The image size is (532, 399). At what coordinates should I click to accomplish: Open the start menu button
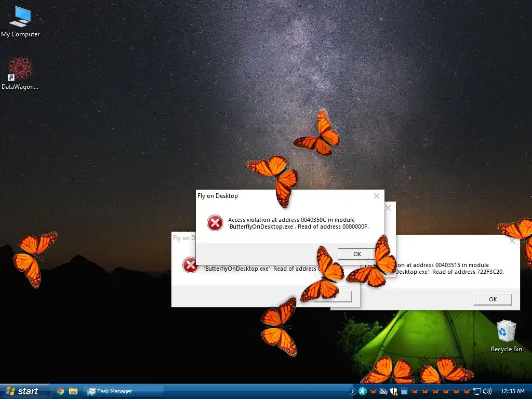(25, 391)
